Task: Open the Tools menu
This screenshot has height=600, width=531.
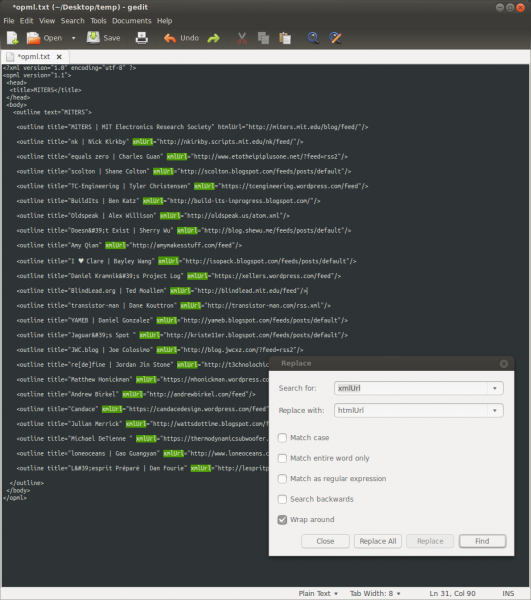Action: [x=98, y=21]
